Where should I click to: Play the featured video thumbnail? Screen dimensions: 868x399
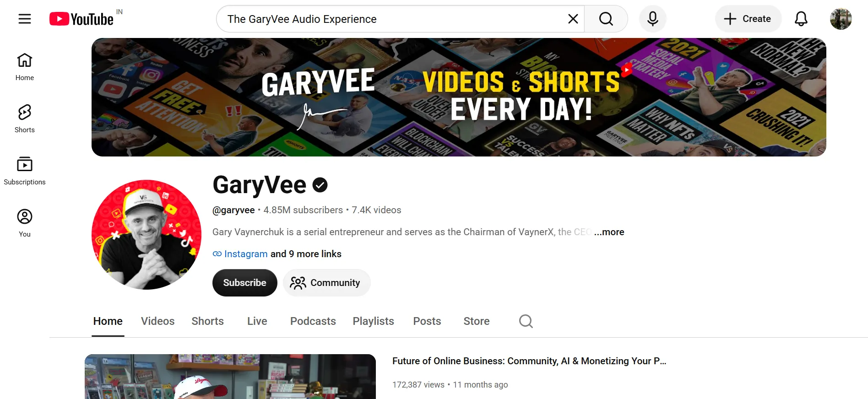tap(230, 377)
